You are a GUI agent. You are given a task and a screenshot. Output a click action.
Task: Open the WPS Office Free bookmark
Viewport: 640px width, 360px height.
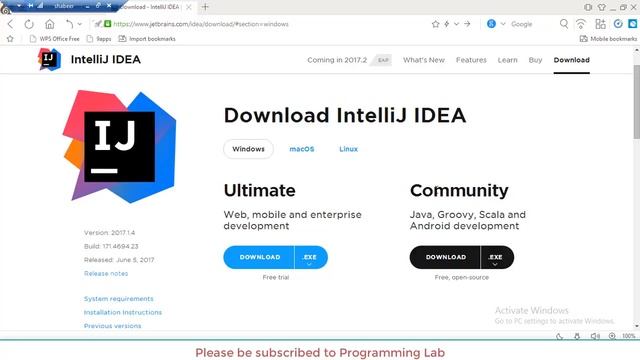click(x=55, y=39)
